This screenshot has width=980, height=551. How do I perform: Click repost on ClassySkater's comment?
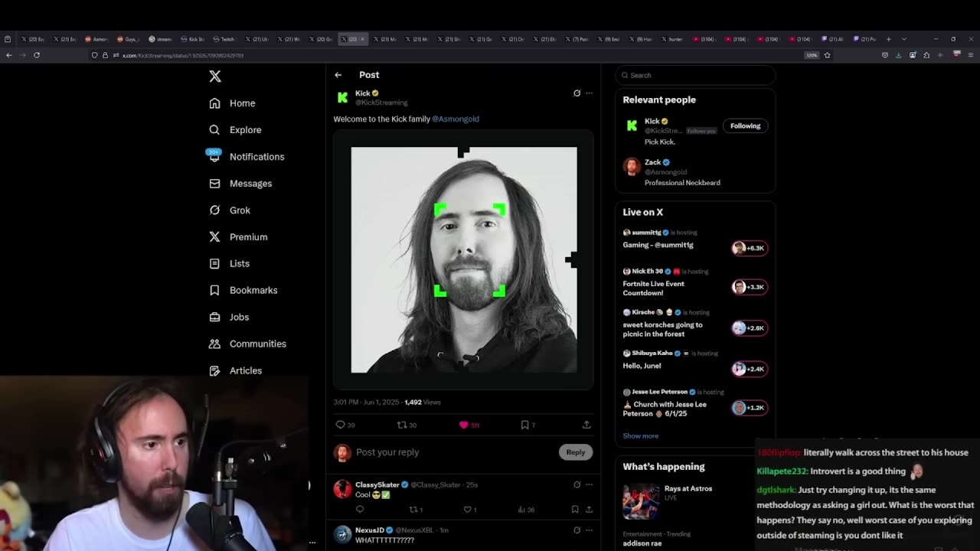pos(413,510)
